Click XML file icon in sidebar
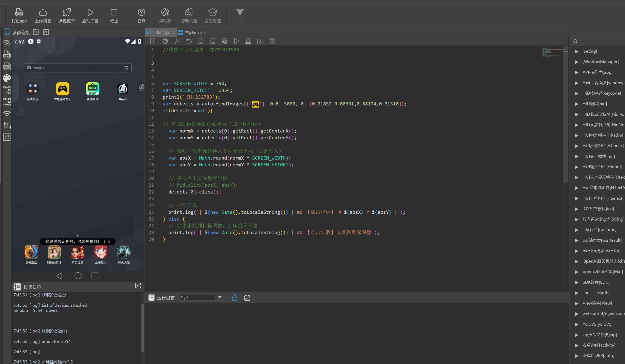Screen dimensions: 625x364 coord(7,66)
